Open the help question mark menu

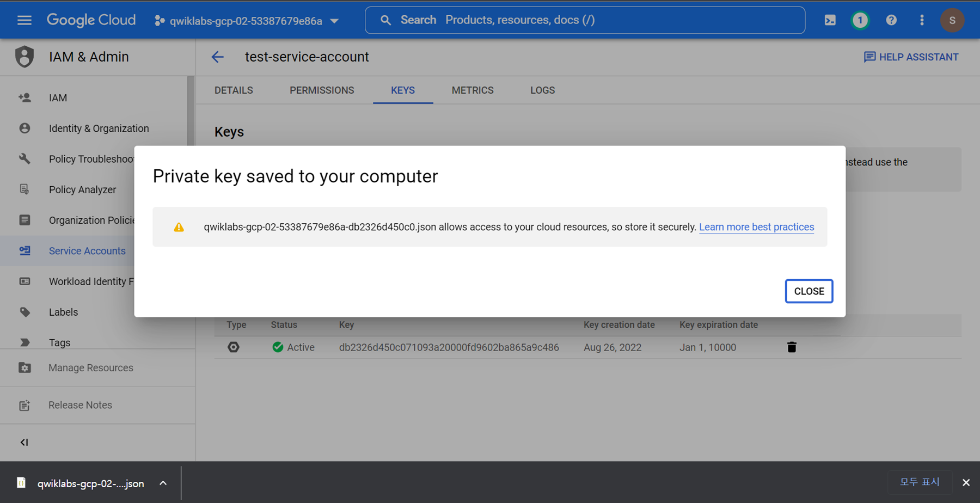pos(891,20)
